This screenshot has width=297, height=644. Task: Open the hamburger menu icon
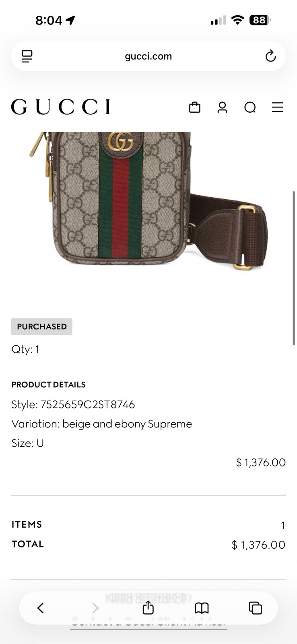(278, 107)
